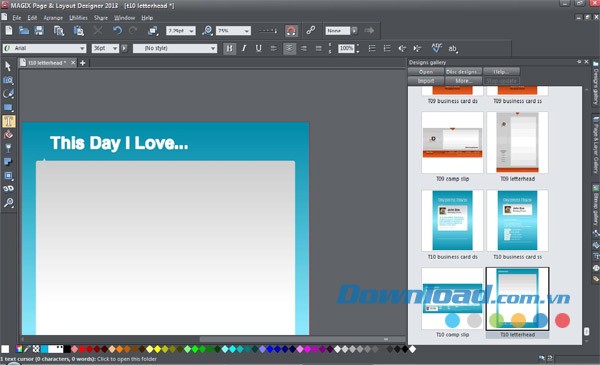Screen dimensions: 600x365
Task: Click the Import button in gallery
Action: pyautogui.click(x=426, y=81)
